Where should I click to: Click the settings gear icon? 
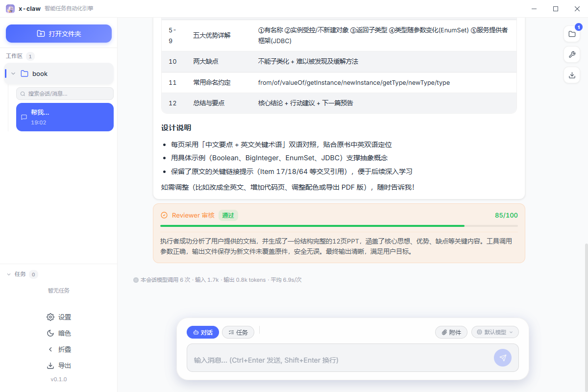coord(50,317)
